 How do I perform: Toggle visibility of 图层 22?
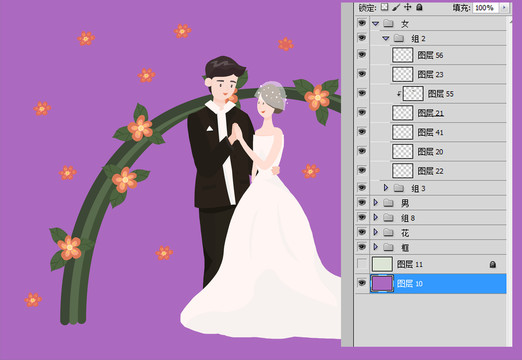[x=362, y=170]
